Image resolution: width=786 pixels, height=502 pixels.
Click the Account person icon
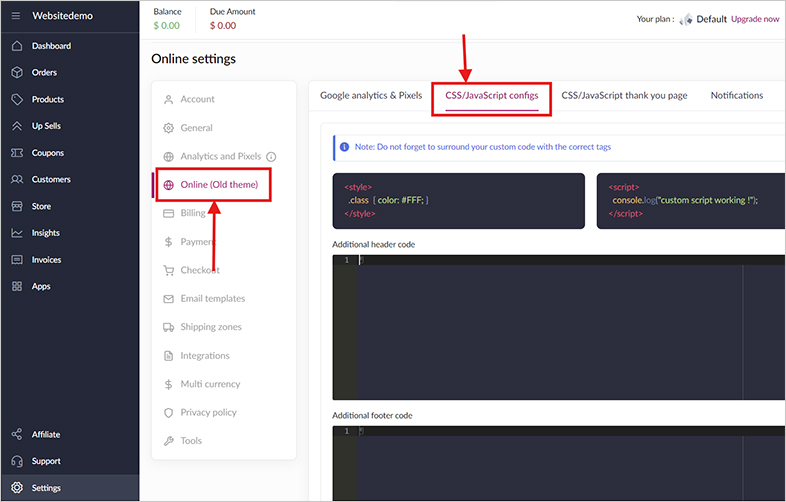168,99
